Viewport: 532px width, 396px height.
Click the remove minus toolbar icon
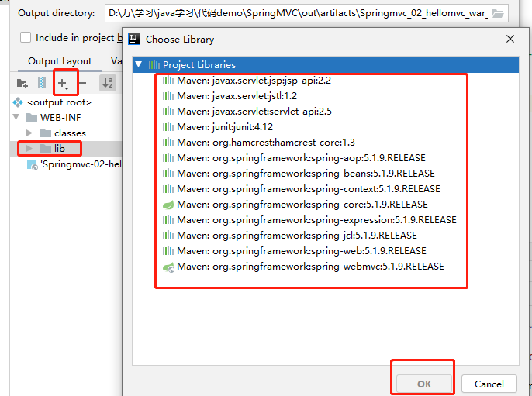(82, 83)
